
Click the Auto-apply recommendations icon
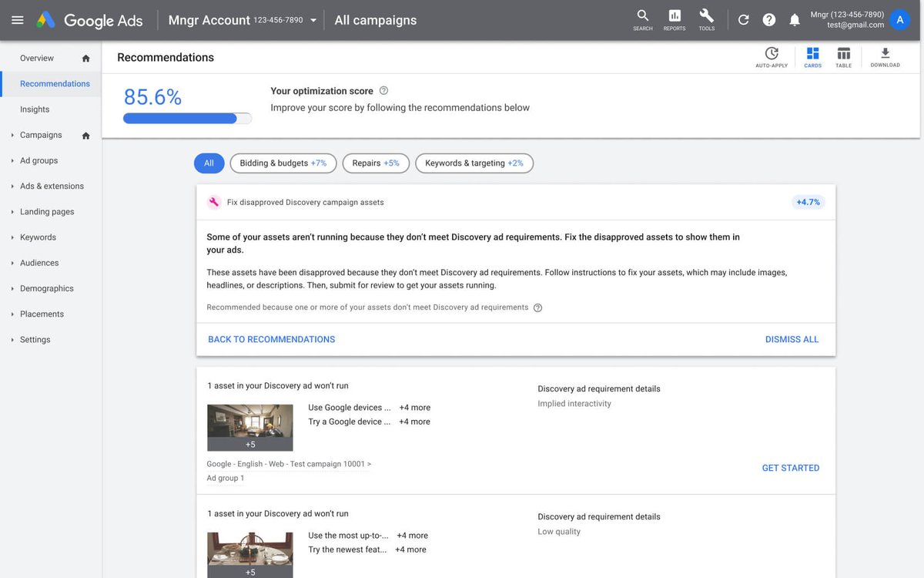click(x=772, y=52)
